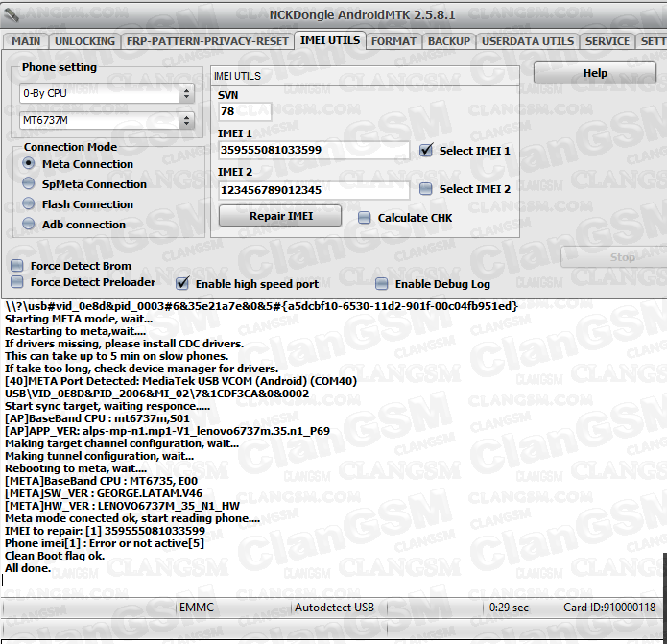Click log line 'Starting META mode, wait...'

(x=79, y=319)
